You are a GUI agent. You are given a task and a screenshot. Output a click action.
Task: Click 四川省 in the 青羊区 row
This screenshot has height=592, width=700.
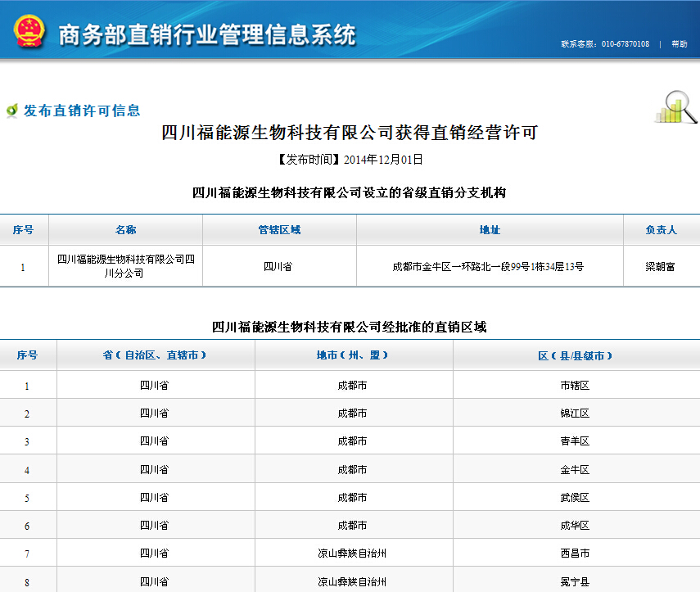[155, 441]
